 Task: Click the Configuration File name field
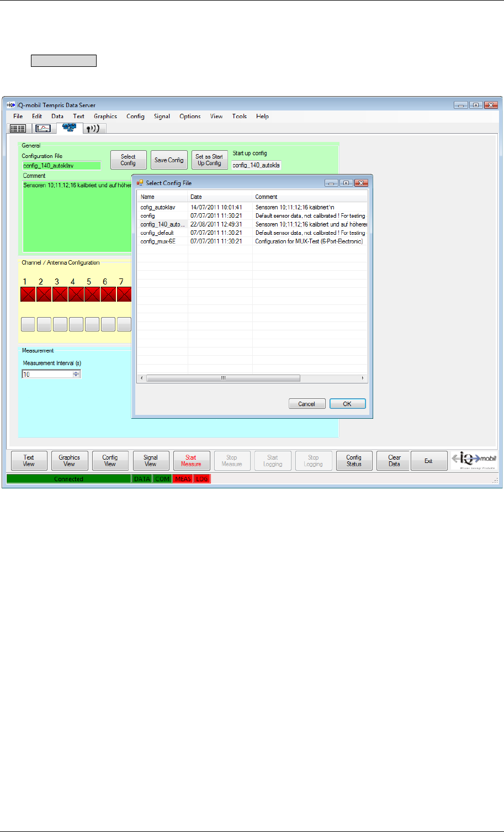point(61,166)
